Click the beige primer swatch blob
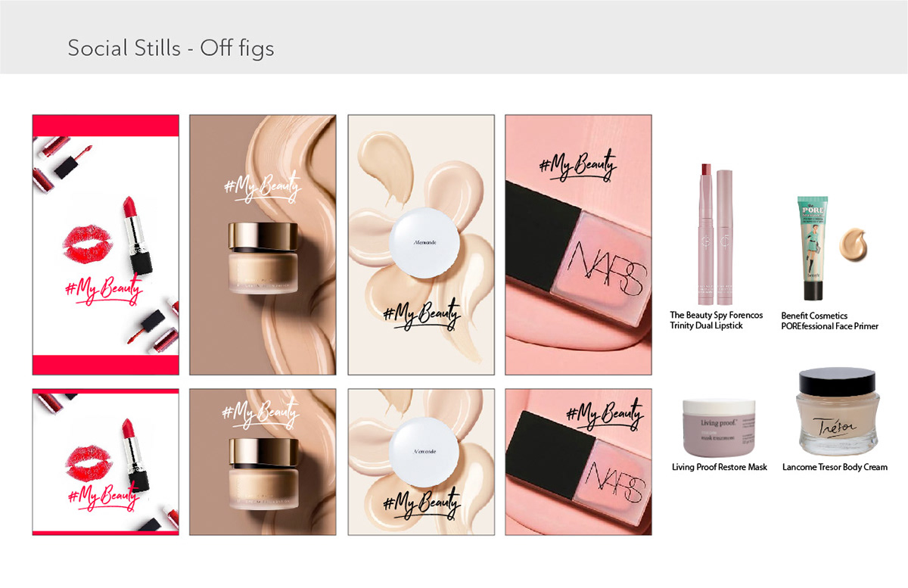The width and height of the screenshot is (908, 588). point(856,242)
